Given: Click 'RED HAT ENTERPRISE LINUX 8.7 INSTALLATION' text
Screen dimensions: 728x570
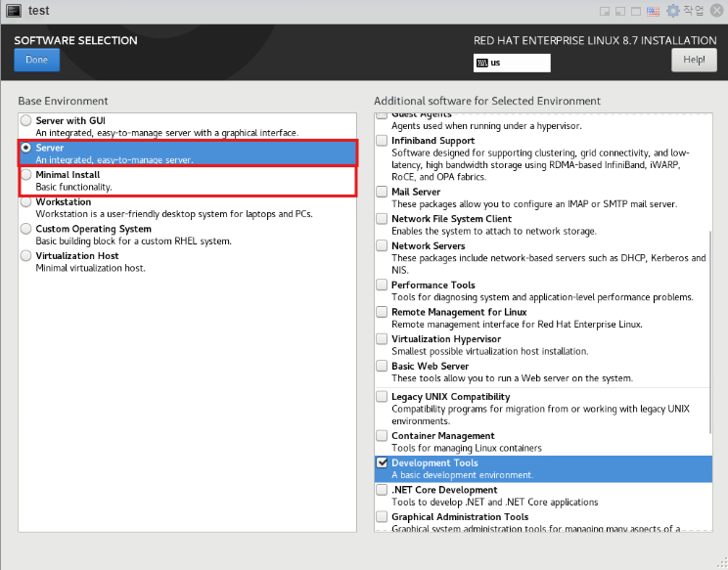Looking at the screenshot, I should [595, 40].
